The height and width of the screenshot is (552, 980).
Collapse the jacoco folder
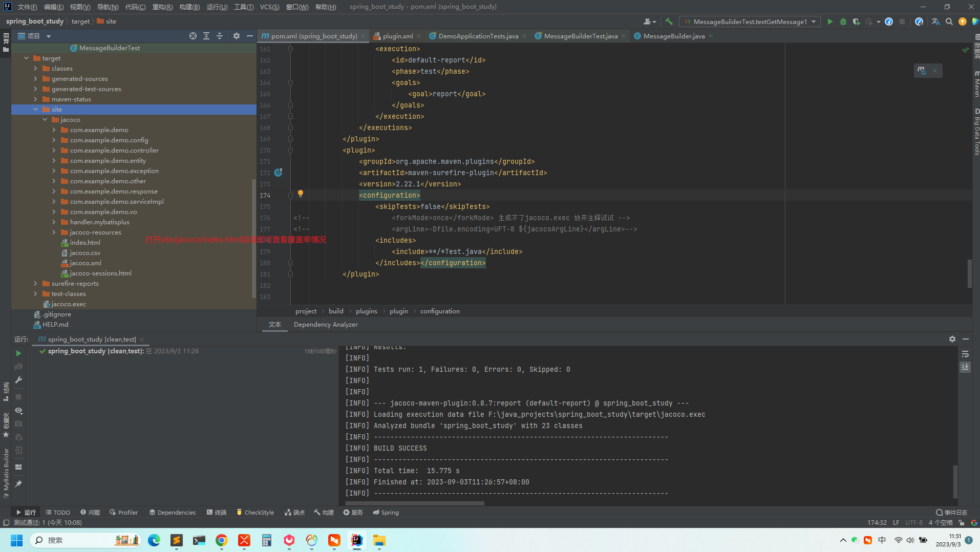[45, 120]
